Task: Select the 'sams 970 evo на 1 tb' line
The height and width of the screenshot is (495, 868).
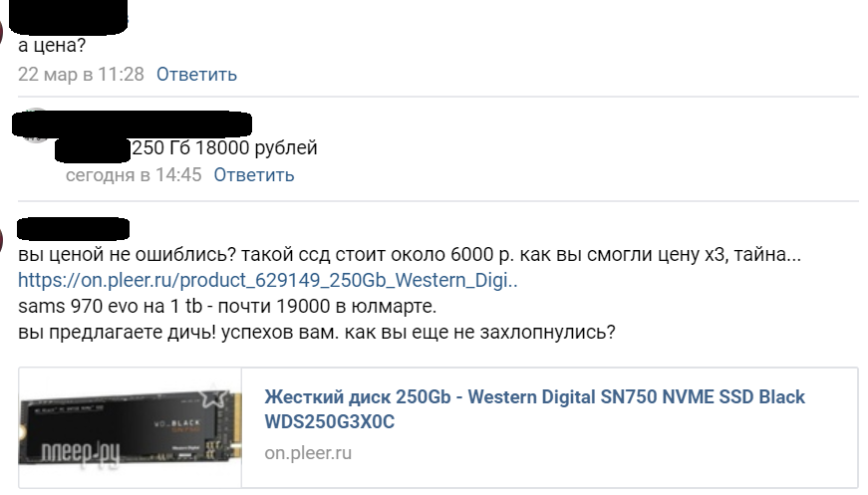Action: point(227,306)
